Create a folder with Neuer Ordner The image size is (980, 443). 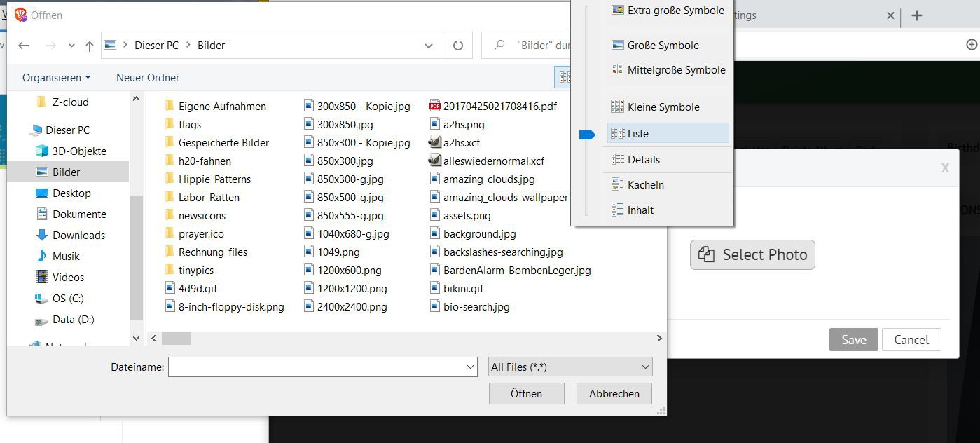[148, 78]
